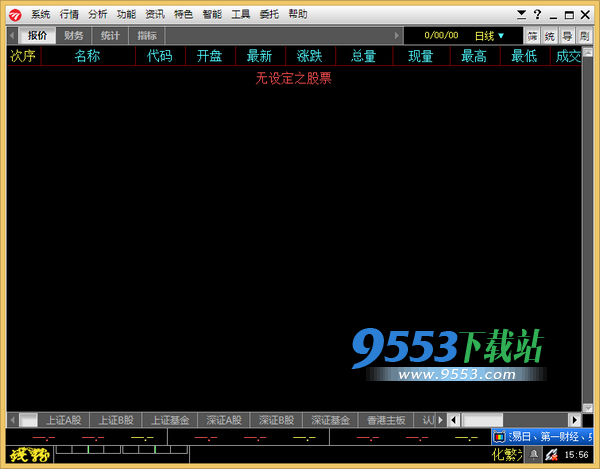Click the bell alert icon in status bar

tap(533, 454)
